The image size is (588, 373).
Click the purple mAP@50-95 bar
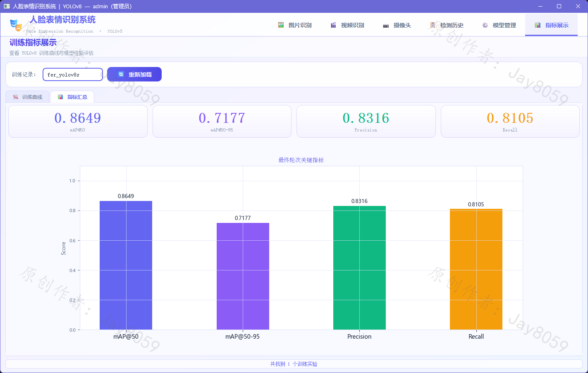coord(243,276)
